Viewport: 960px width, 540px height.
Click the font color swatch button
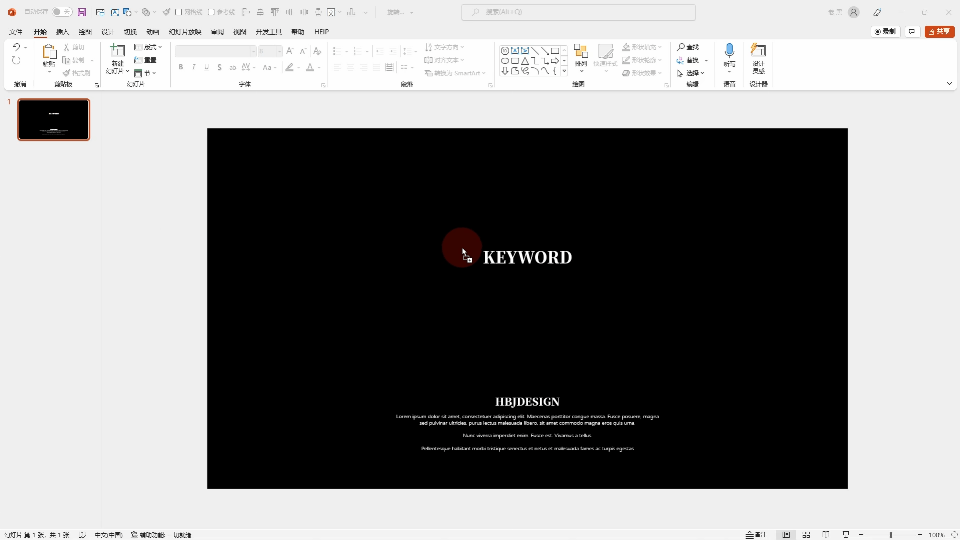[310, 67]
